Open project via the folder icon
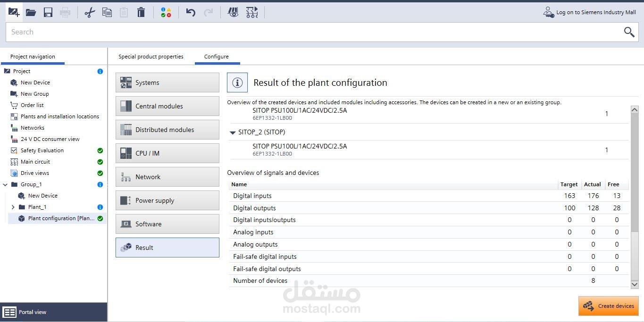The width and height of the screenshot is (644, 322). (x=31, y=13)
